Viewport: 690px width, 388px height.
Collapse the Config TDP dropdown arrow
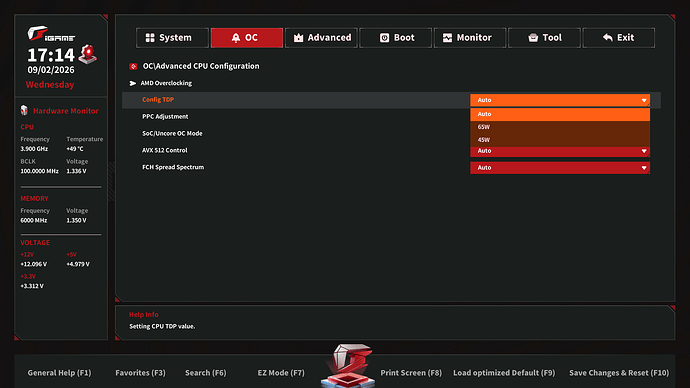[x=644, y=100]
